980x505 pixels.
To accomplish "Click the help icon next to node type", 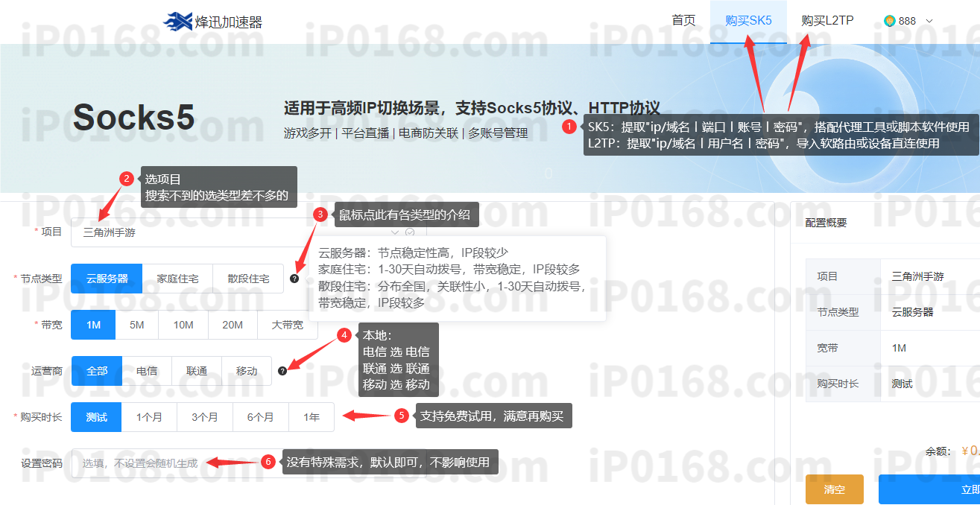I will tap(294, 279).
